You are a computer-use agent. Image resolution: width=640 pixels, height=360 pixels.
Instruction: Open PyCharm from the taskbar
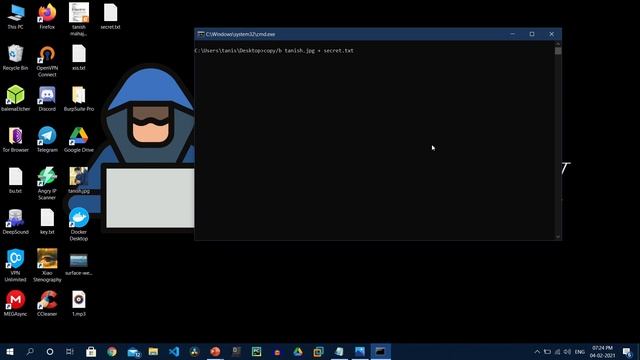(x=256, y=351)
